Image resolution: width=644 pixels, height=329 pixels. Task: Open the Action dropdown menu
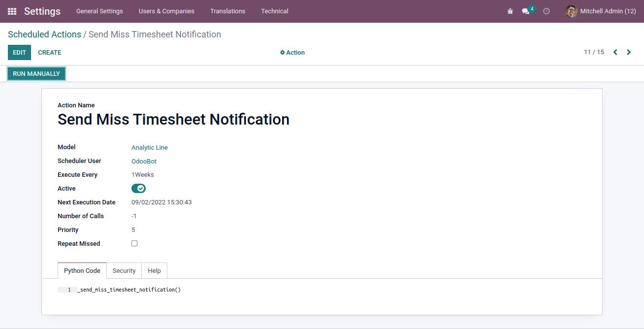coord(292,53)
